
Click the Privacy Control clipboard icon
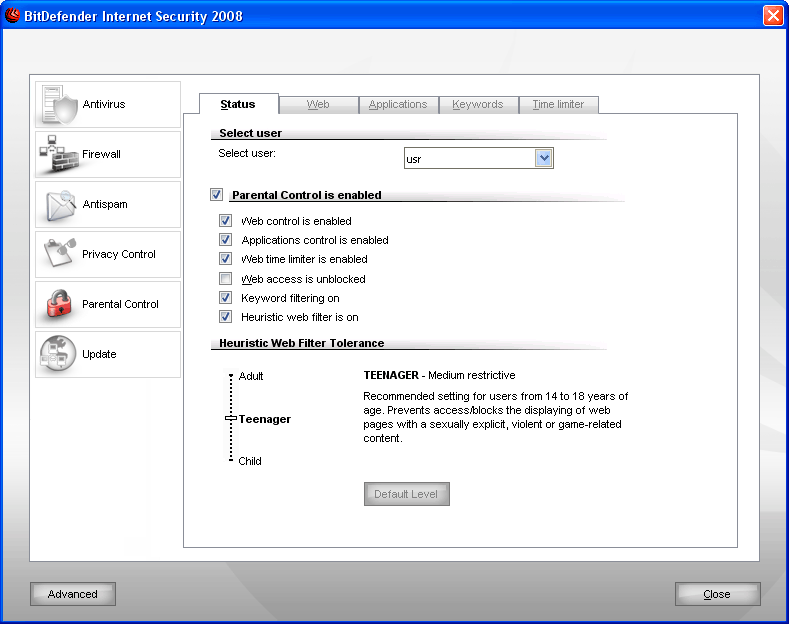click(60, 253)
